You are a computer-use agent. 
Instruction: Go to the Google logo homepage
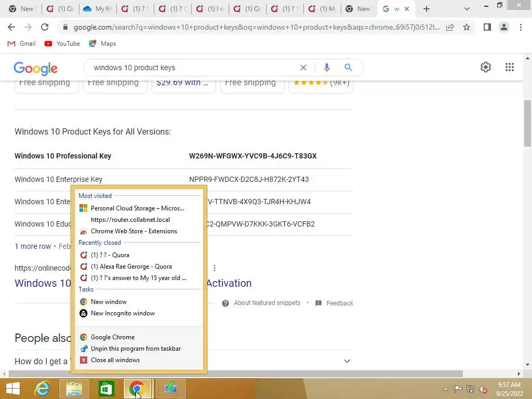[36, 68]
